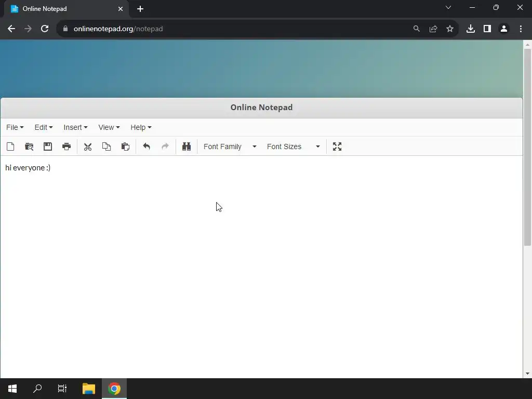532x399 pixels.
Task: Click the page vertical scrollbar thumb
Action: point(527,147)
